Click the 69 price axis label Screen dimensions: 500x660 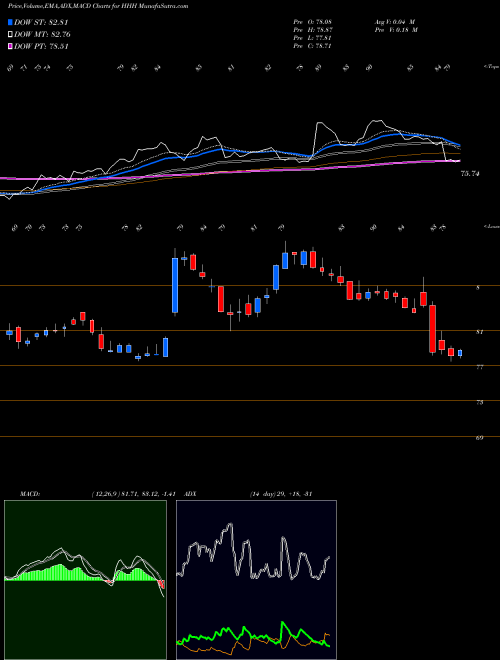(x=479, y=438)
